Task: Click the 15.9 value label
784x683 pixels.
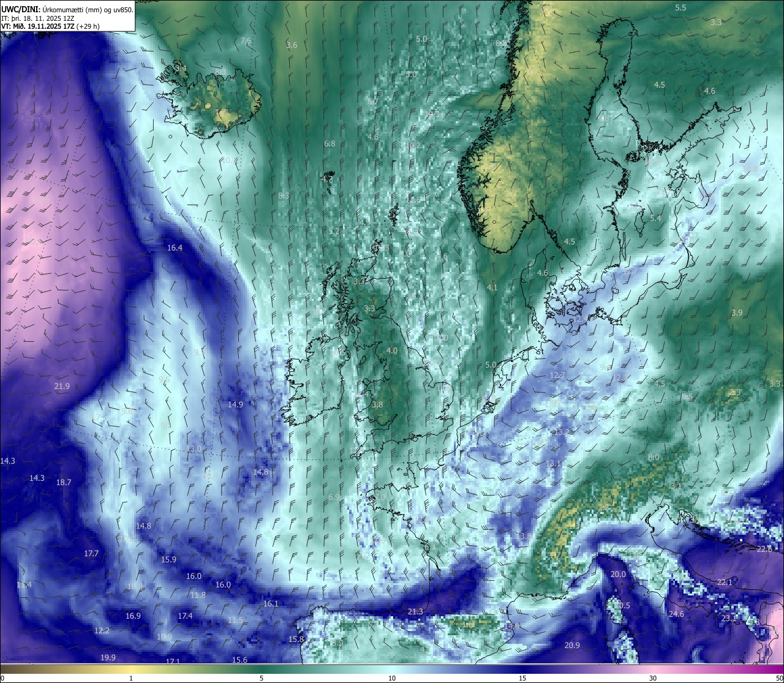Action: click(x=168, y=560)
